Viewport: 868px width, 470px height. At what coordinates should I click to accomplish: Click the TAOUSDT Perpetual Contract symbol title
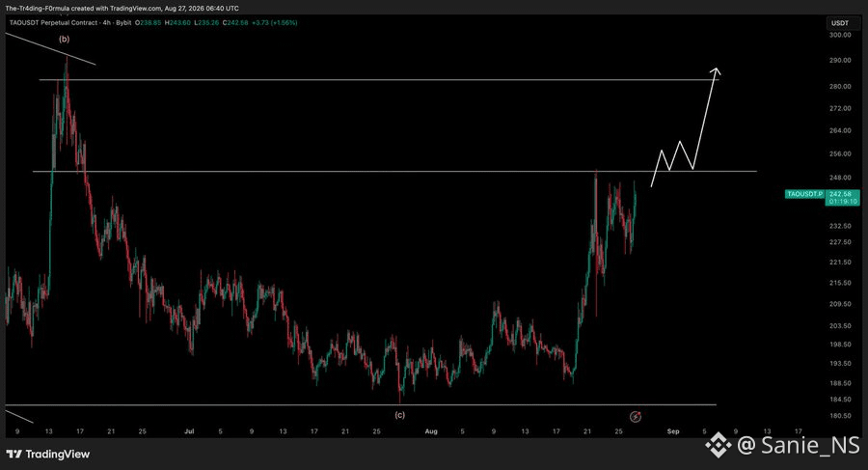point(54,23)
